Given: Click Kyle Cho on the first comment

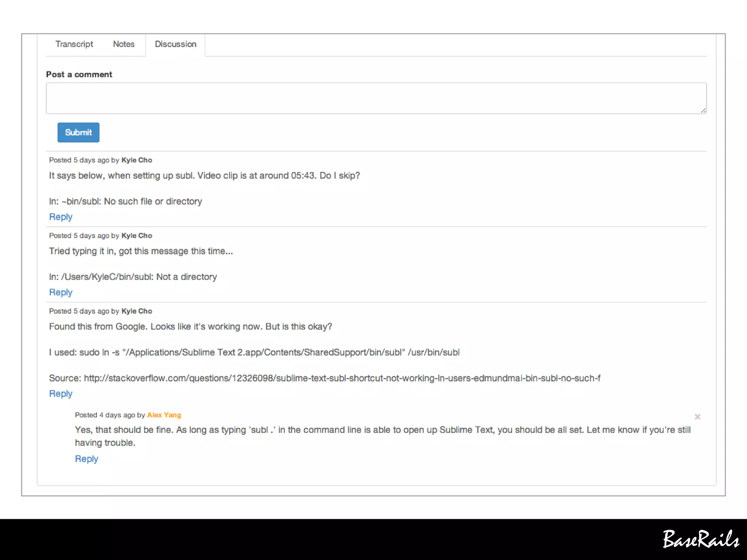Looking at the screenshot, I should 136,160.
